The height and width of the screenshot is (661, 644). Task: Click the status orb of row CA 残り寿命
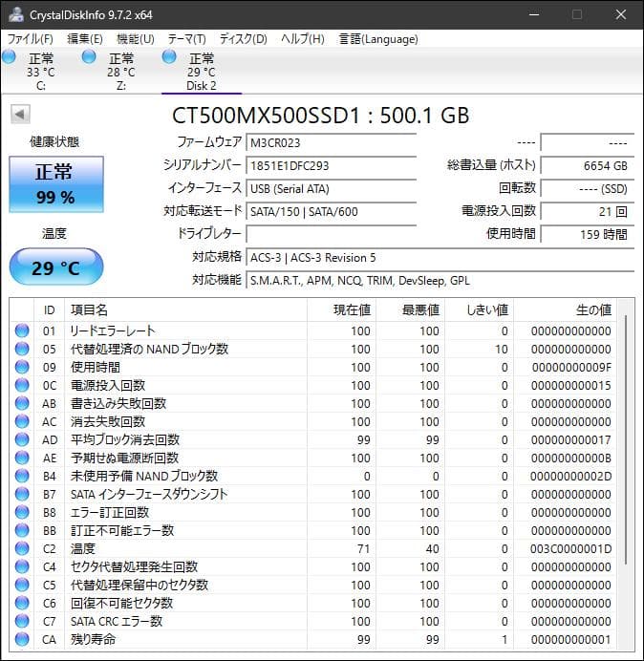tap(22, 639)
